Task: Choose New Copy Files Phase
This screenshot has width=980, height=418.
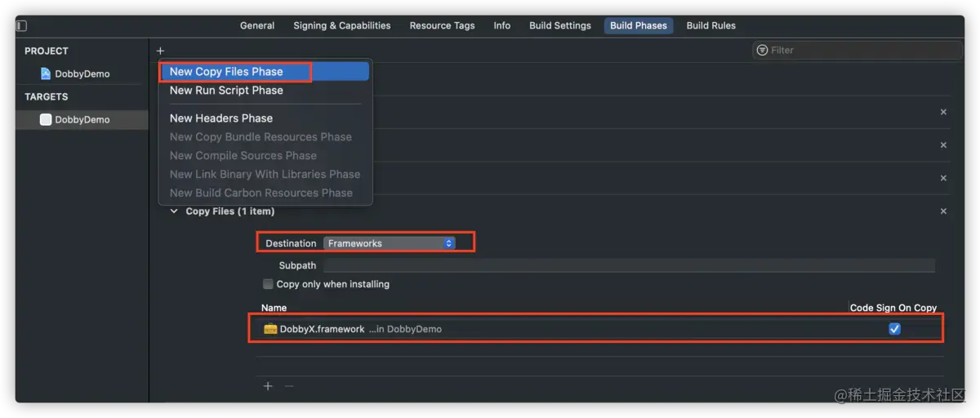Action: (226, 72)
